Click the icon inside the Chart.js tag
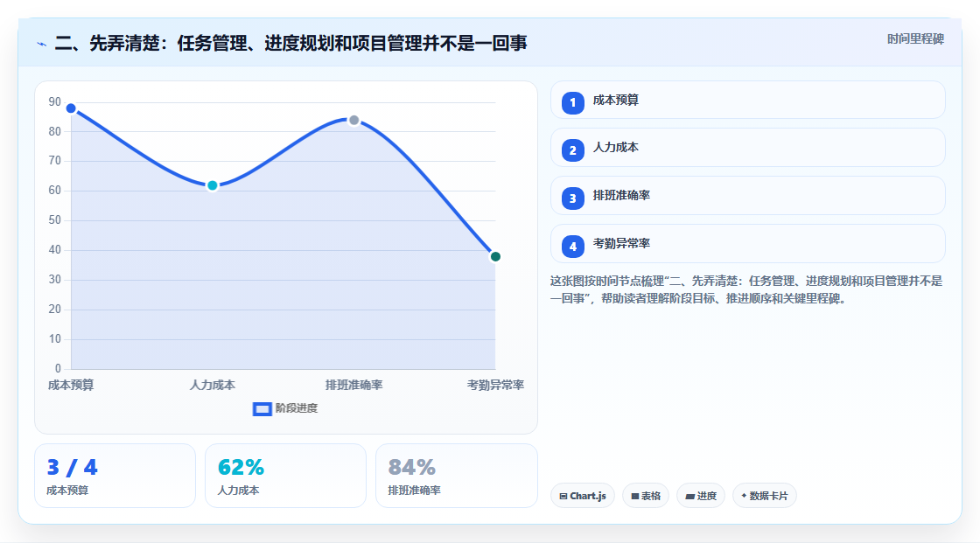 tap(563, 496)
